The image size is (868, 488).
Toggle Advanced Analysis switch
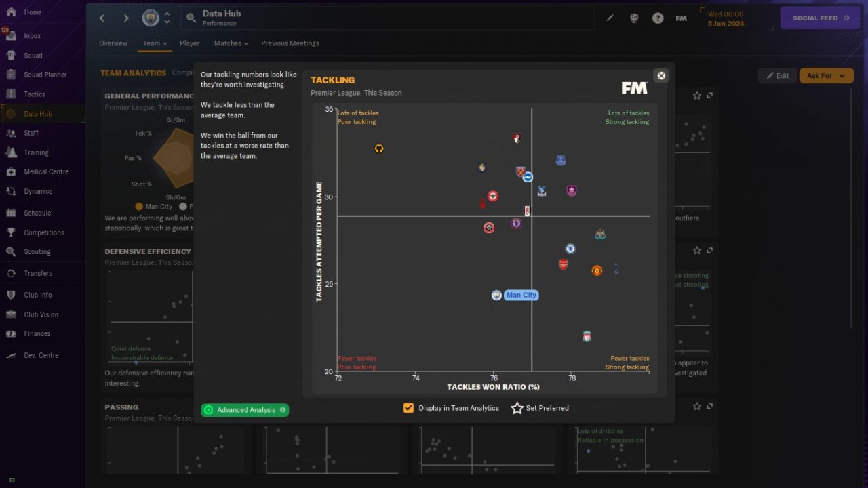(x=245, y=410)
